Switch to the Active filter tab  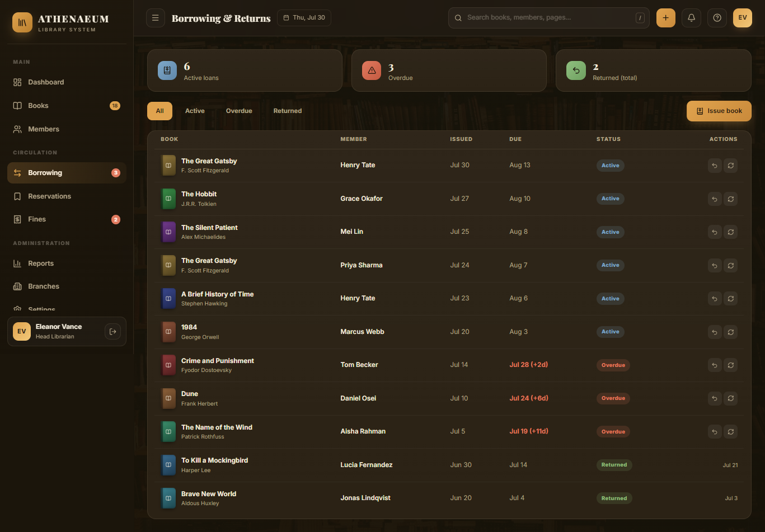point(195,111)
